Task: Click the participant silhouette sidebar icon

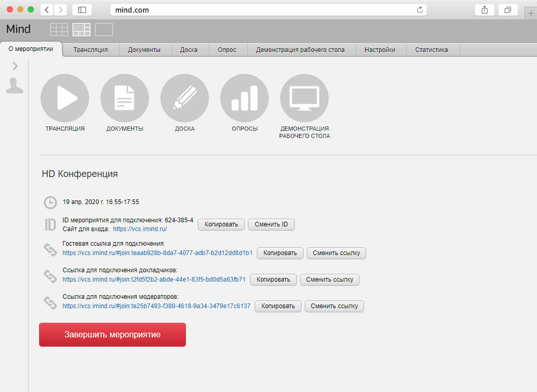Action: coord(15,85)
